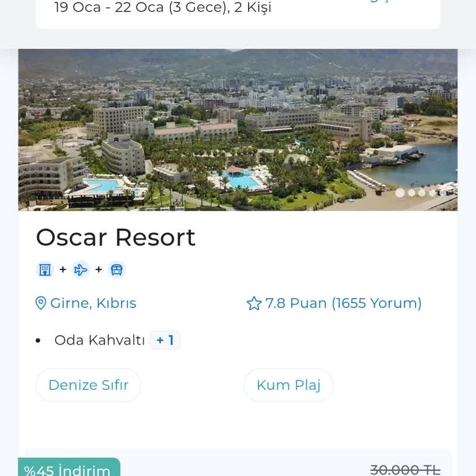Click the hotel accommodation icon

click(45, 270)
